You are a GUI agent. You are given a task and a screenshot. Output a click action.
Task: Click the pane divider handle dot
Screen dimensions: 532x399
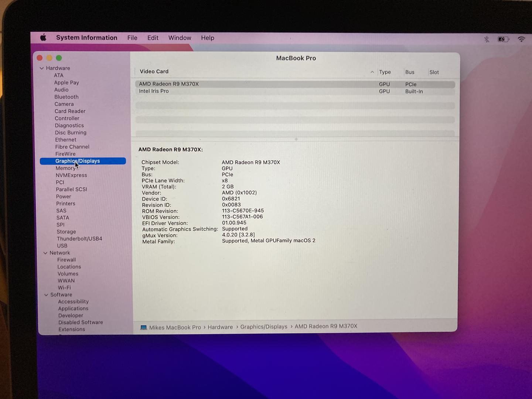tap(296, 139)
